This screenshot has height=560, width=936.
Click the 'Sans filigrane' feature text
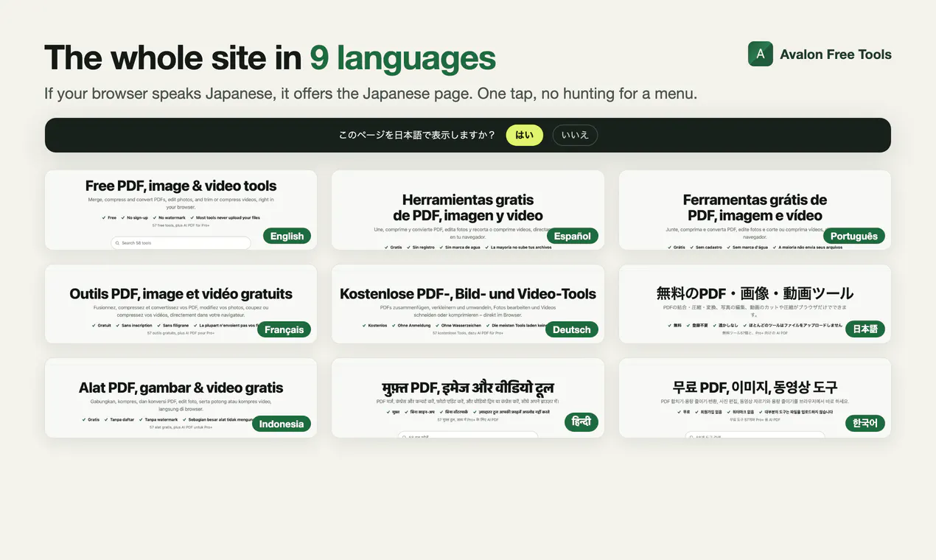(176, 325)
